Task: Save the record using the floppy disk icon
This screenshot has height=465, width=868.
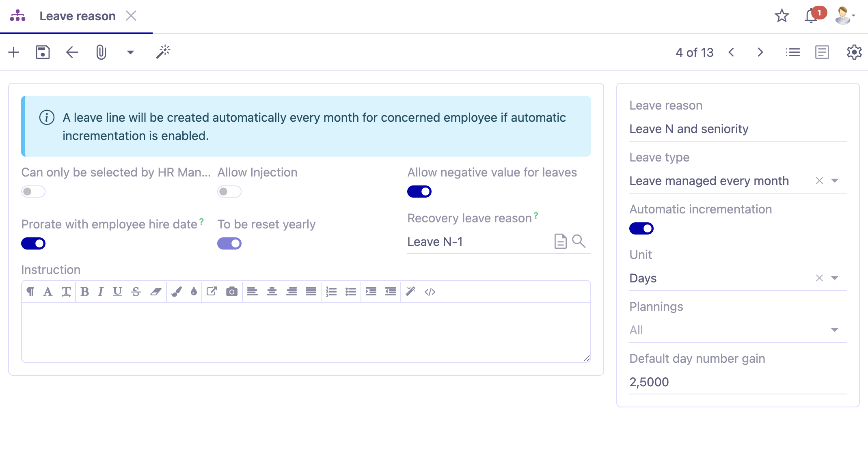Action: coord(43,52)
